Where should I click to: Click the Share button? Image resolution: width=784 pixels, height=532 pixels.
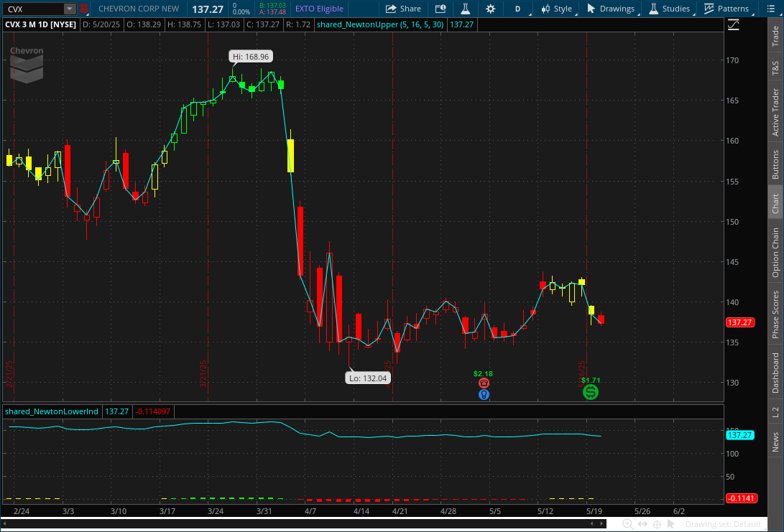point(404,9)
